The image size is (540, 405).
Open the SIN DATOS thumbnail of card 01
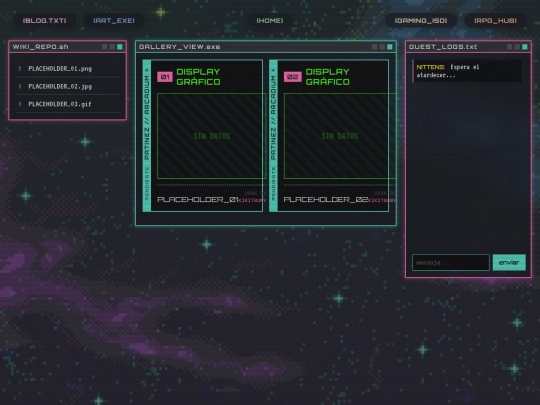pyautogui.click(x=211, y=136)
